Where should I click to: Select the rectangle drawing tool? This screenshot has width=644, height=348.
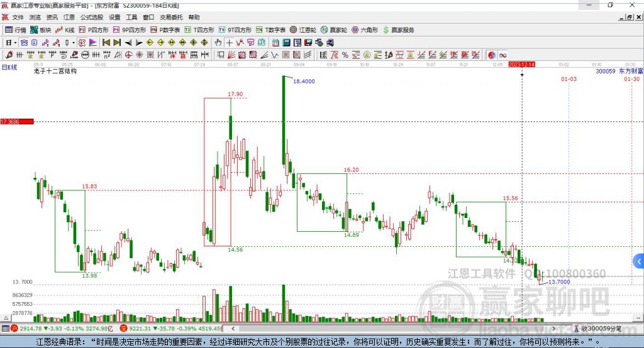point(220,55)
